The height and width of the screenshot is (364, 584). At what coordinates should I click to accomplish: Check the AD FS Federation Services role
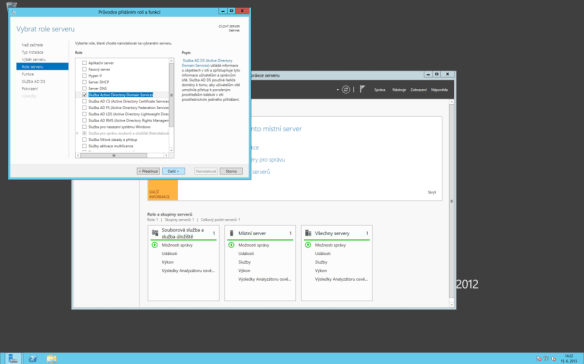click(x=85, y=107)
